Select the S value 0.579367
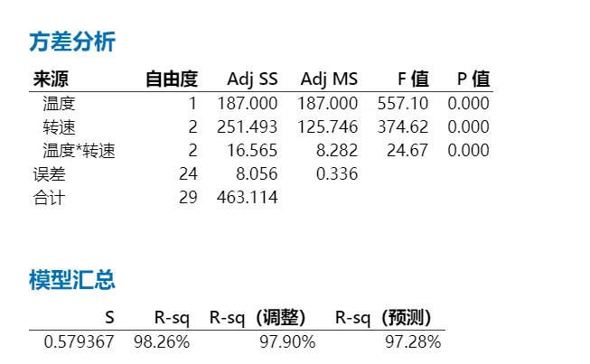The height and width of the screenshot is (364, 590). (x=79, y=342)
